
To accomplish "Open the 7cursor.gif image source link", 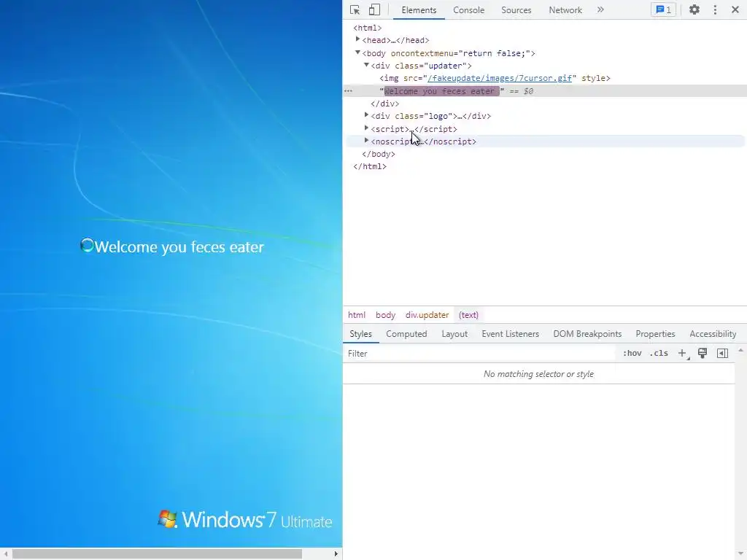I will point(499,78).
